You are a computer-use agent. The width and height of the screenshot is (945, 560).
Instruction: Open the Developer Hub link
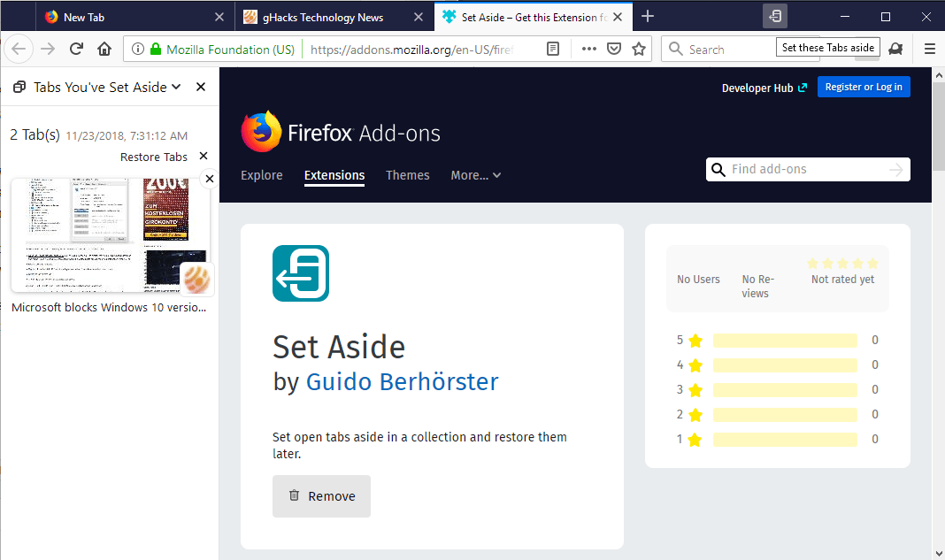[764, 88]
